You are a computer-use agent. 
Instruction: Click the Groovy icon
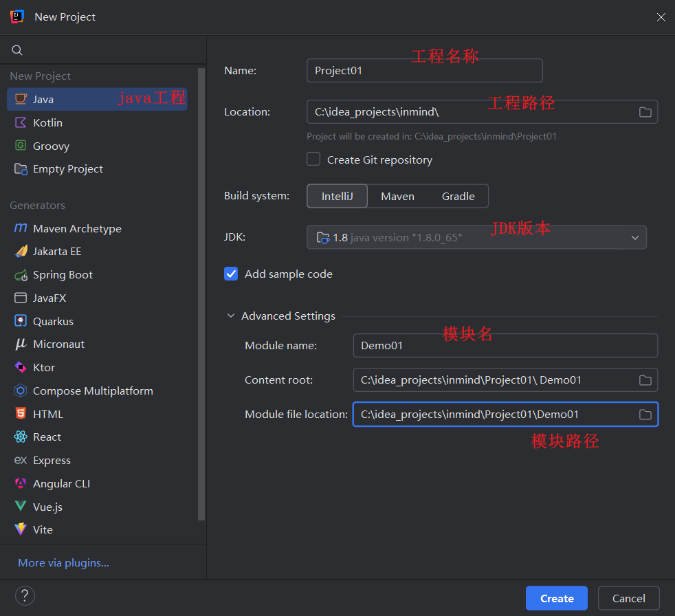pos(21,146)
